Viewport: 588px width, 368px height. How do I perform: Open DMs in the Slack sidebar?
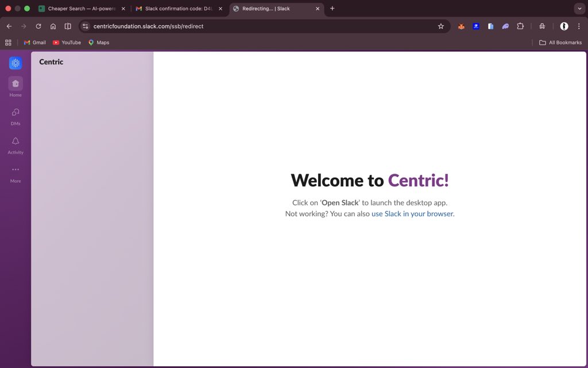click(x=16, y=116)
